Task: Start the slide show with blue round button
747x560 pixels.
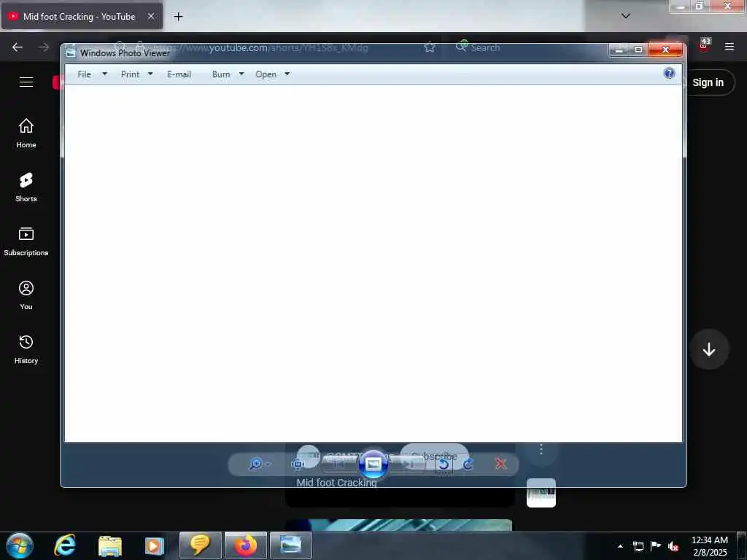Action: pyautogui.click(x=373, y=464)
